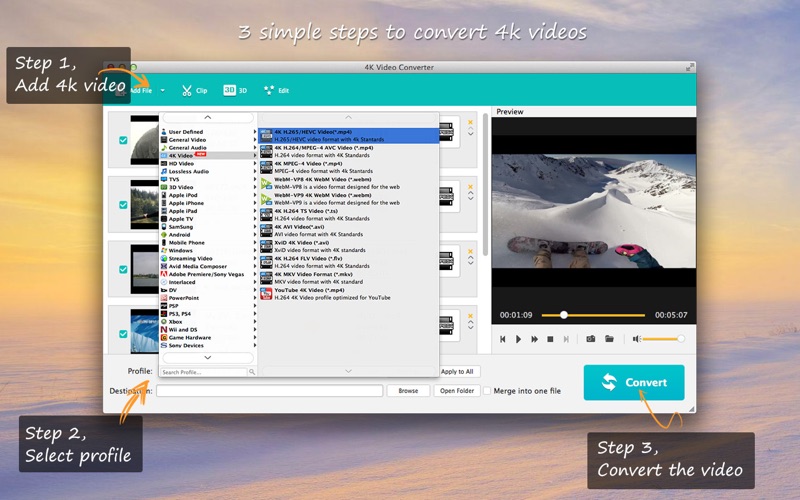Take a snapshot with the camera icon
800x500 pixels.
pos(590,339)
